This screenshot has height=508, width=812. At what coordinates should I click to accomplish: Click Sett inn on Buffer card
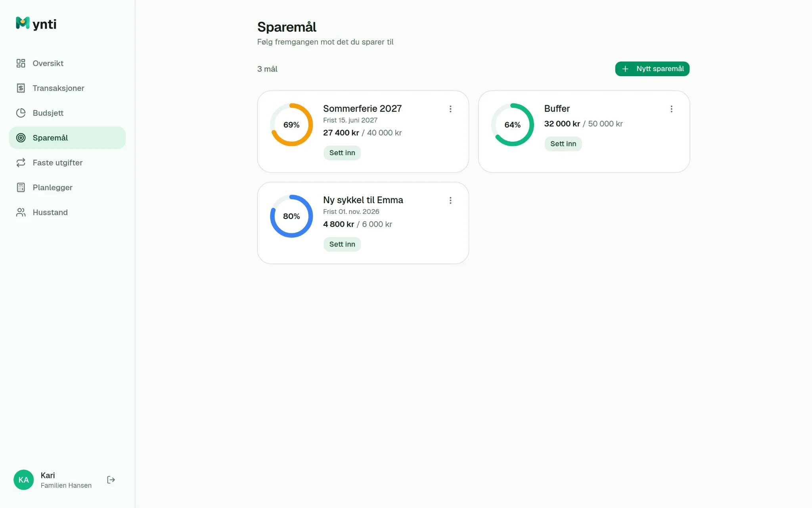click(563, 144)
